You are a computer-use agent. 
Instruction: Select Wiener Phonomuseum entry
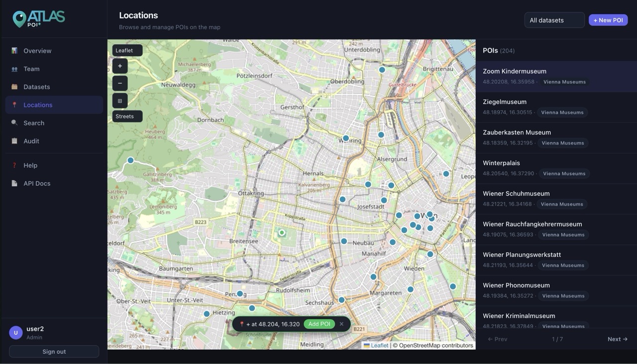coord(556,290)
